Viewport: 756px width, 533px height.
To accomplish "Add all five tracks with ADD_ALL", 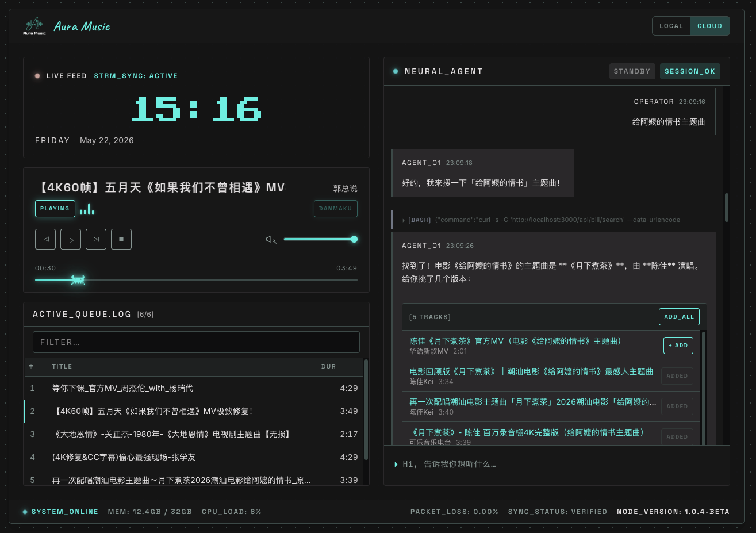I will click(679, 317).
